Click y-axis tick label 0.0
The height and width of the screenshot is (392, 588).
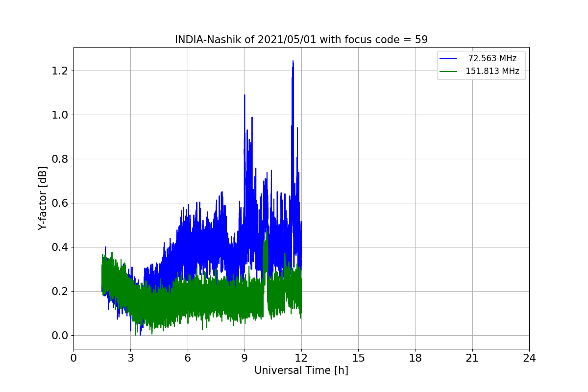(x=60, y=336)
